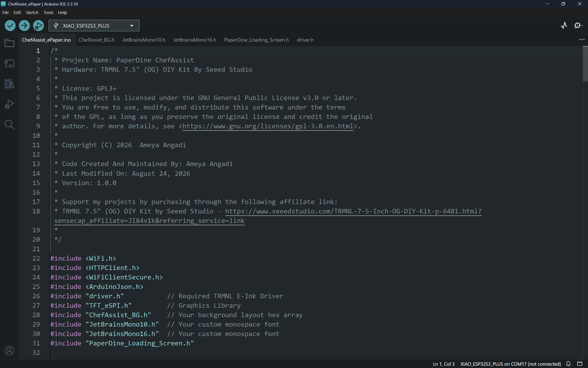
Task: Click 'Last Modified On: August 24, 2026' line
Action: point(122,173)
